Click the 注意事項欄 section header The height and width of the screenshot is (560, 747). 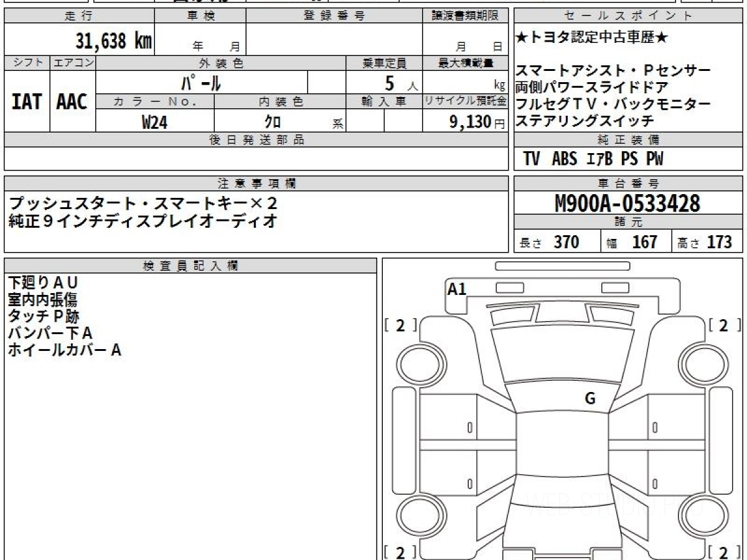256,184
